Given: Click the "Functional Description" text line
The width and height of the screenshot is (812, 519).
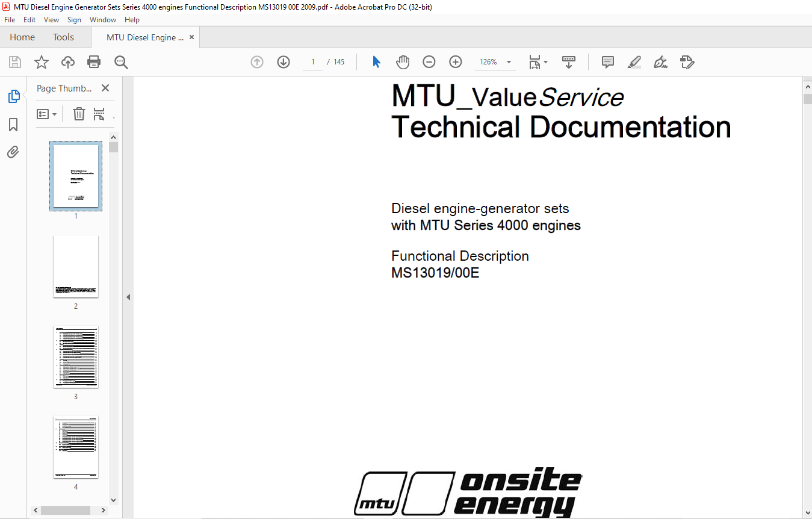Looking at the screenshot, I should 460,256.
